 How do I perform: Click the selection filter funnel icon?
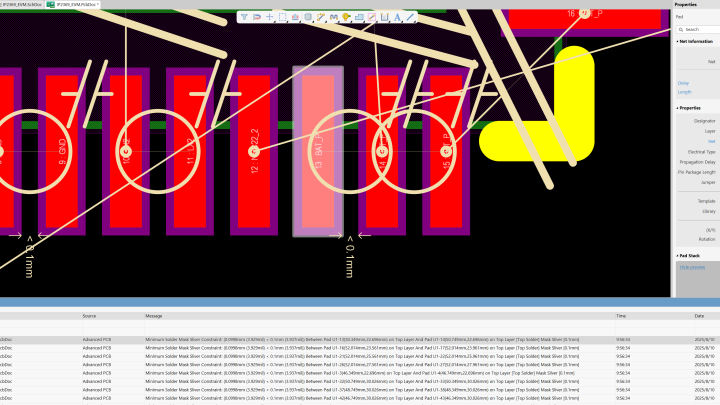tap(245, 17)
